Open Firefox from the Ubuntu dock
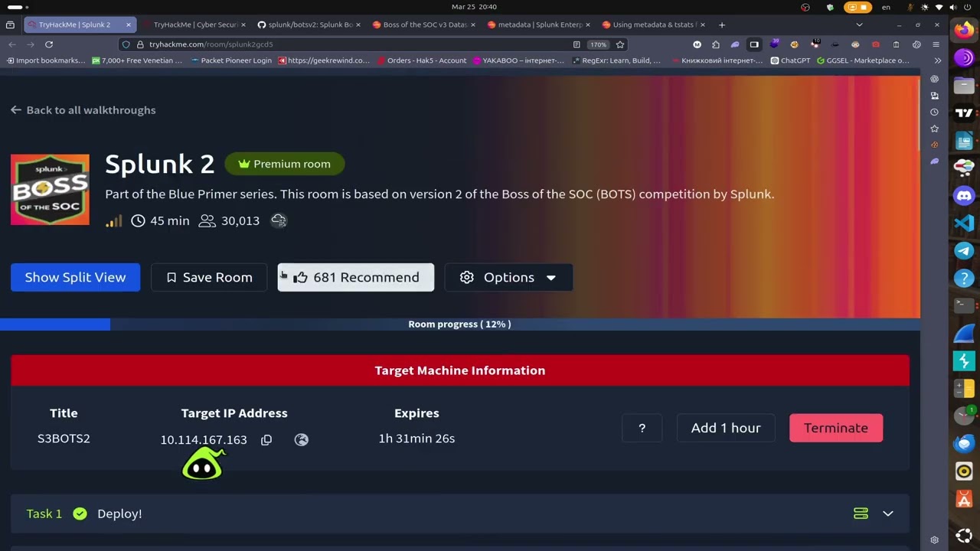Image resolution: width=980 pixels, height=551 pixels. (964, 31)
